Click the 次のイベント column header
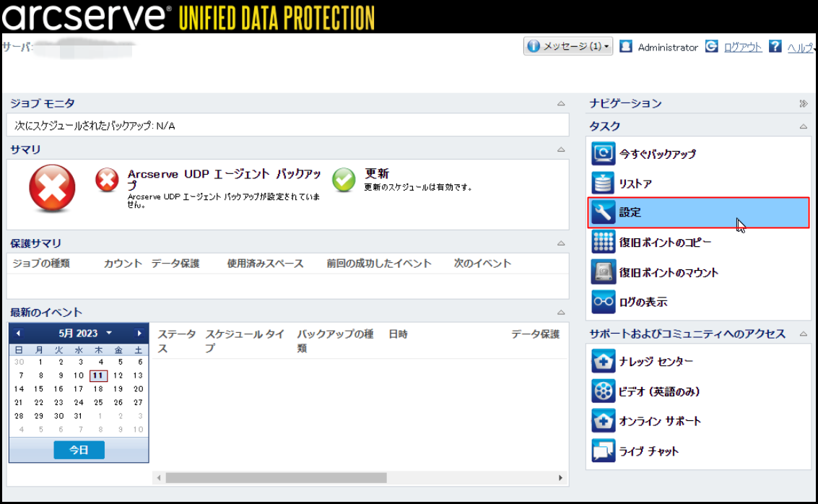This screenshot has height=504, width=818. coord(482,264)
